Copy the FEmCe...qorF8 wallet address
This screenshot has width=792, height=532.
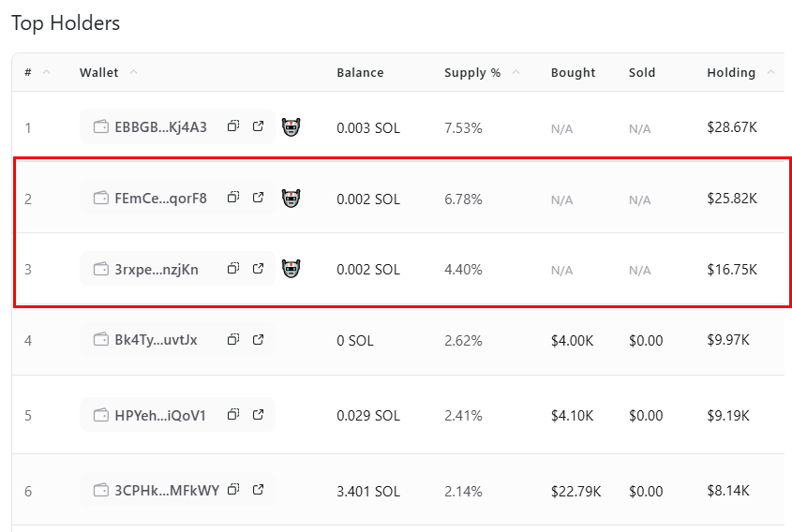click(232, 198)
